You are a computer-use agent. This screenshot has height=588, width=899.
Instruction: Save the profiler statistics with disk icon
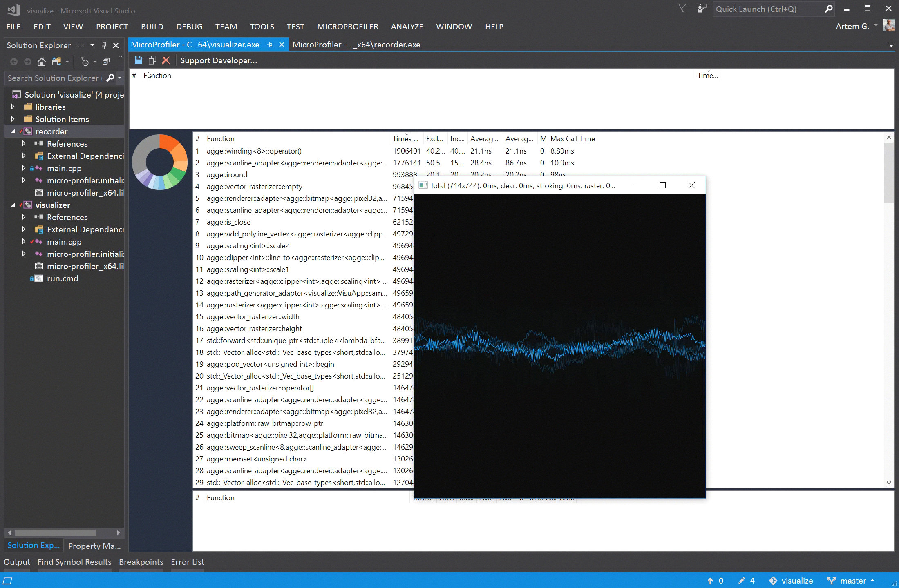[139, 60]
